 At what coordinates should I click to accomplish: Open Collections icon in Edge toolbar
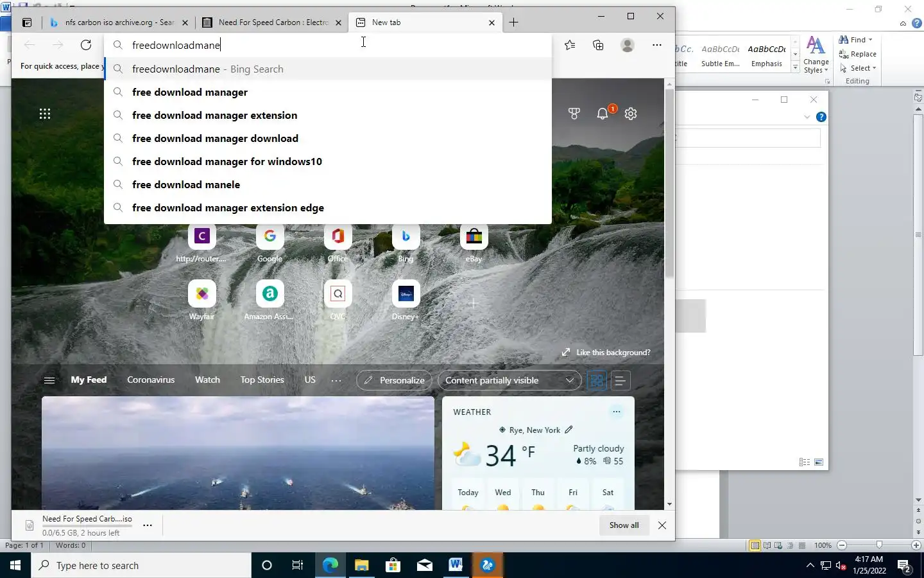(598, 45)
